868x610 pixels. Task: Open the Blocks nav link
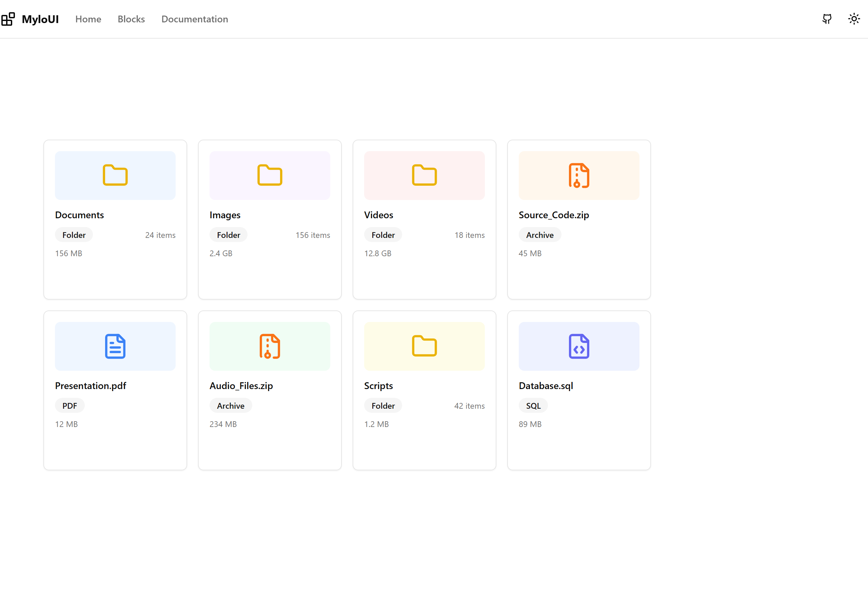click(131, 19)
